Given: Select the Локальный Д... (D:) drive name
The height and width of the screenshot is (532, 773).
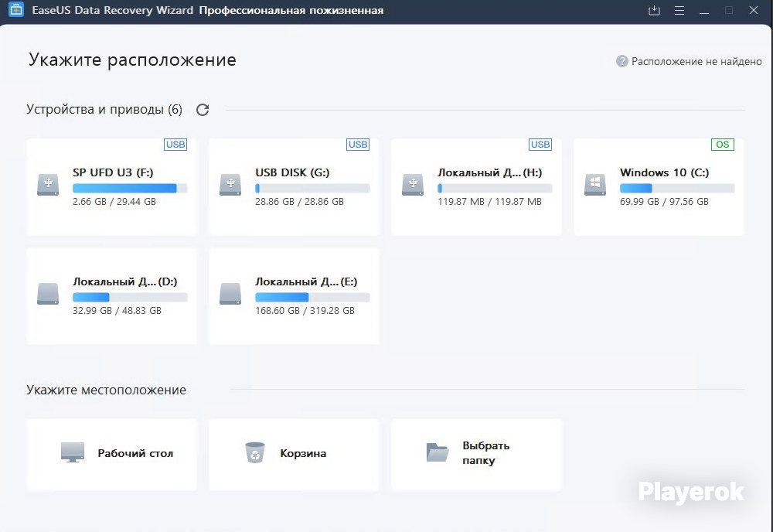Looking at the screenshot, I should (124, 281).
